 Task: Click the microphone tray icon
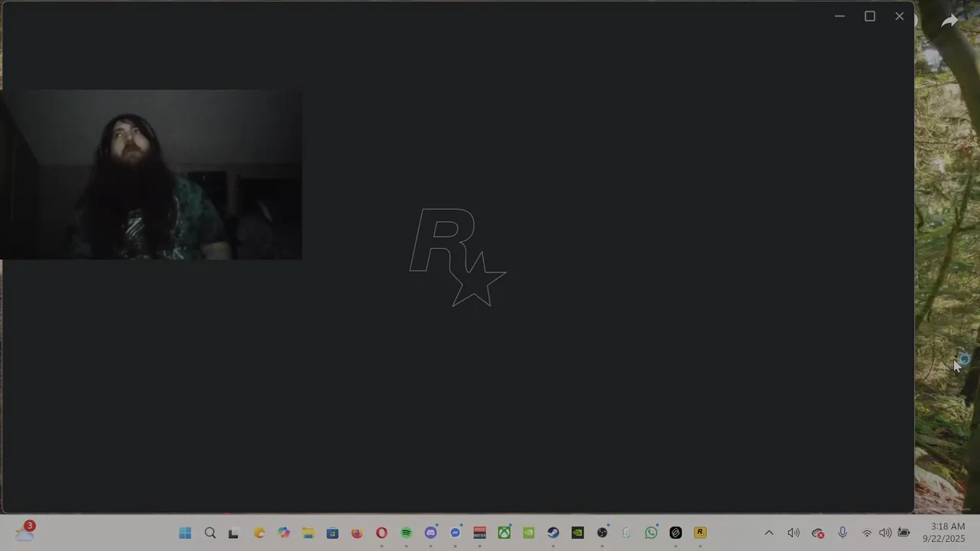(x=842, y=533)
